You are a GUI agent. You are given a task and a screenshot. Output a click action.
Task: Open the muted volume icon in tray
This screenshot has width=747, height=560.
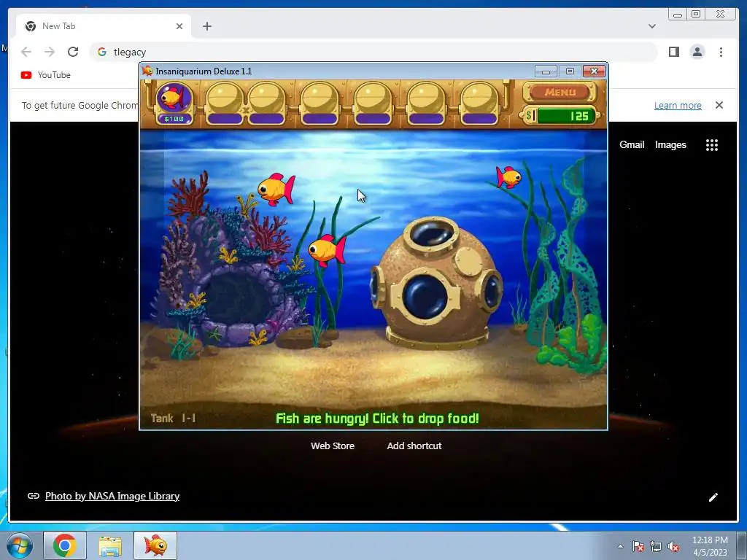pos(673,546)
